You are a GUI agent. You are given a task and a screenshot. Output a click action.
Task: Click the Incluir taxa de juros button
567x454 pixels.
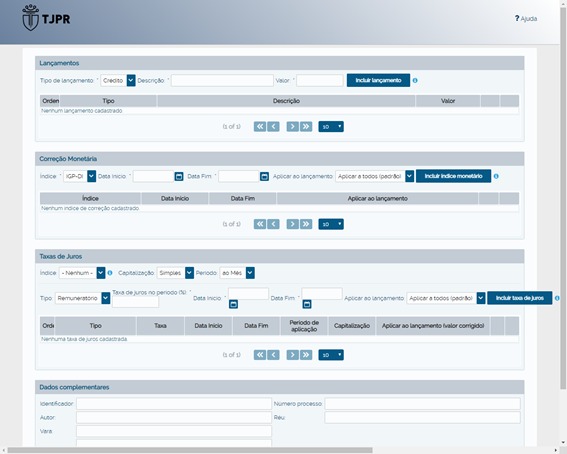520,298
